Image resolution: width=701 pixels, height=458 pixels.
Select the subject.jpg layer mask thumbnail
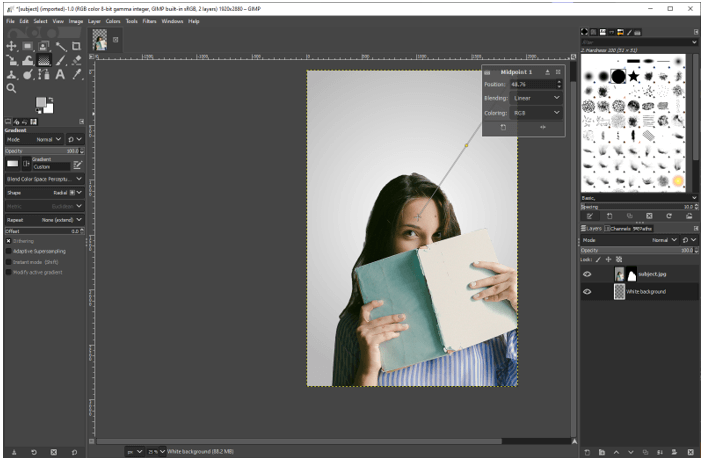click(632, 274)
